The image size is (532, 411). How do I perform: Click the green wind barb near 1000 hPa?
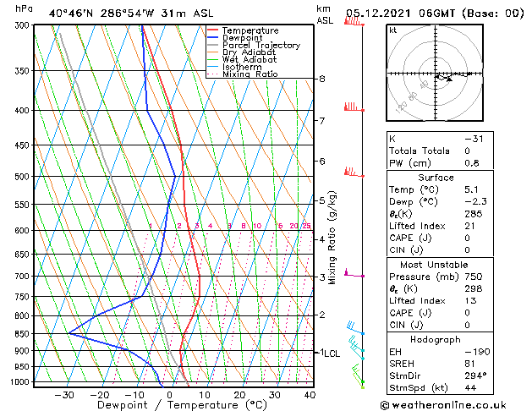point(358,375)
